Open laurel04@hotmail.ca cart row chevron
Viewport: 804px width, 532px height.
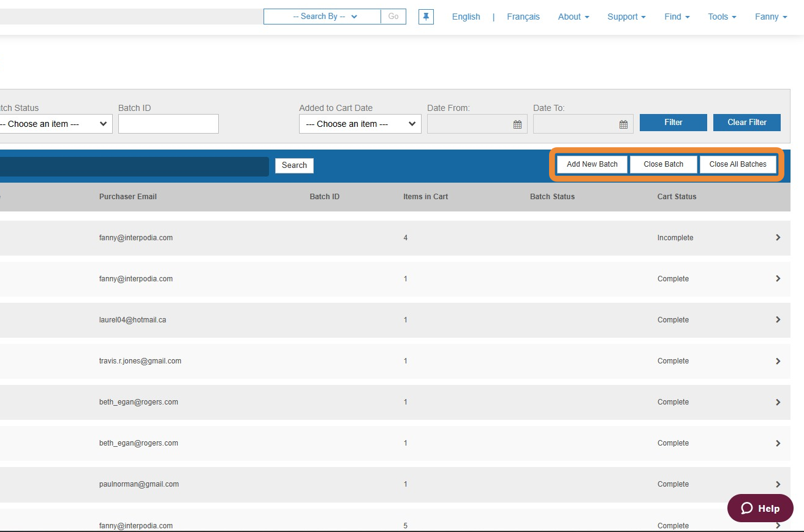(778, 319)
